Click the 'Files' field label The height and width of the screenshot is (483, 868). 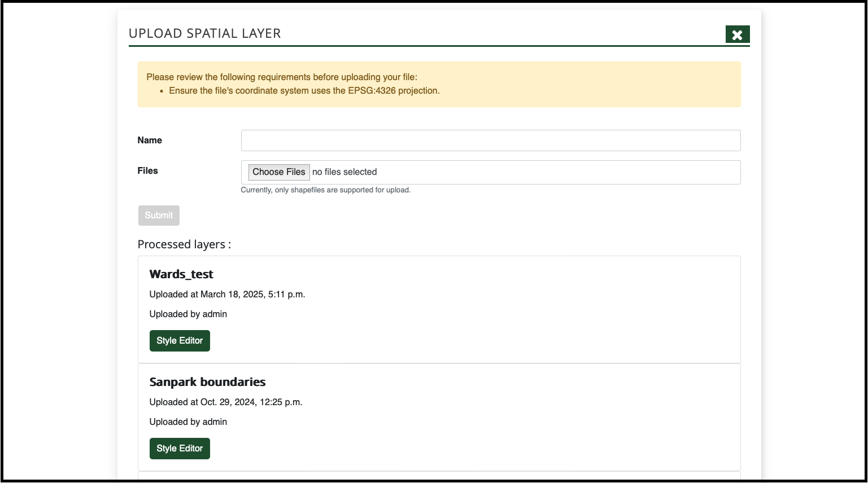tap(147, 171)
